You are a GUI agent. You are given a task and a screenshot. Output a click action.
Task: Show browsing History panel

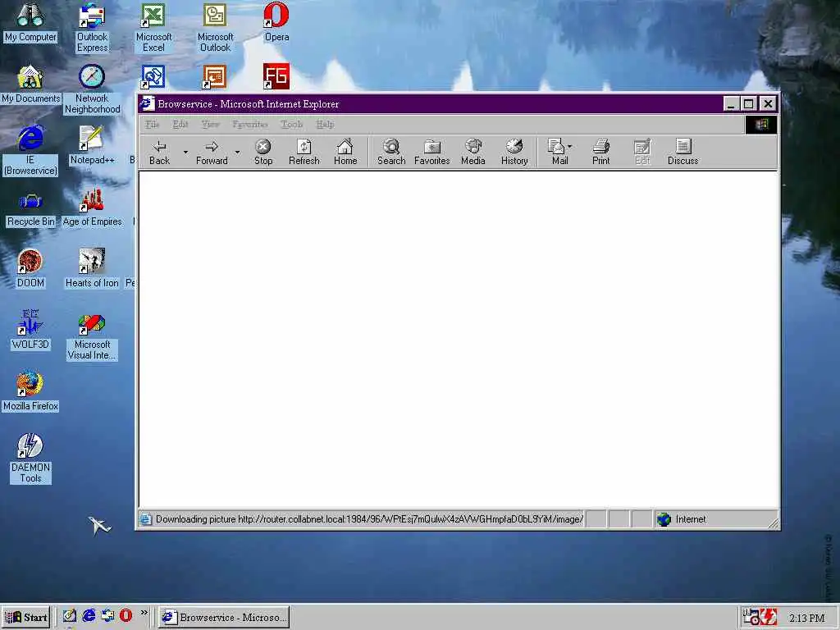(514, 152)
